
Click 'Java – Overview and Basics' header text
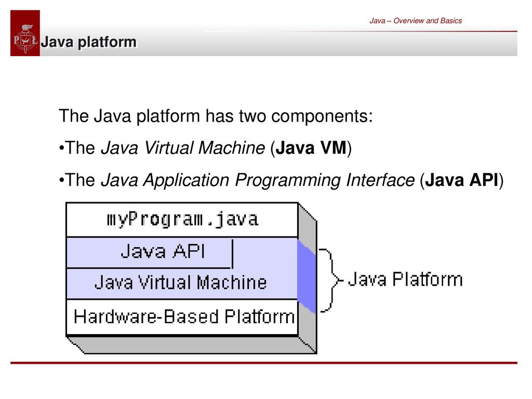tap(416, 21)
